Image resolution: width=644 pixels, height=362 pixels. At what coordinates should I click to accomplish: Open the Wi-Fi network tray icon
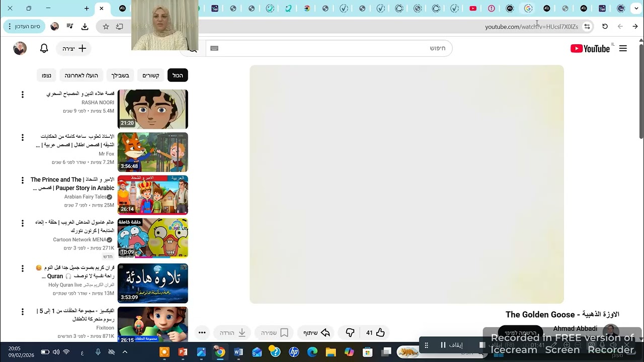point(66,352)
